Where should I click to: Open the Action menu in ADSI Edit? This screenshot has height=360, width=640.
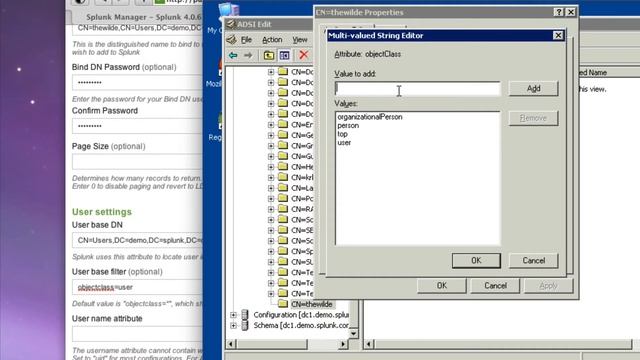point(272,40)
